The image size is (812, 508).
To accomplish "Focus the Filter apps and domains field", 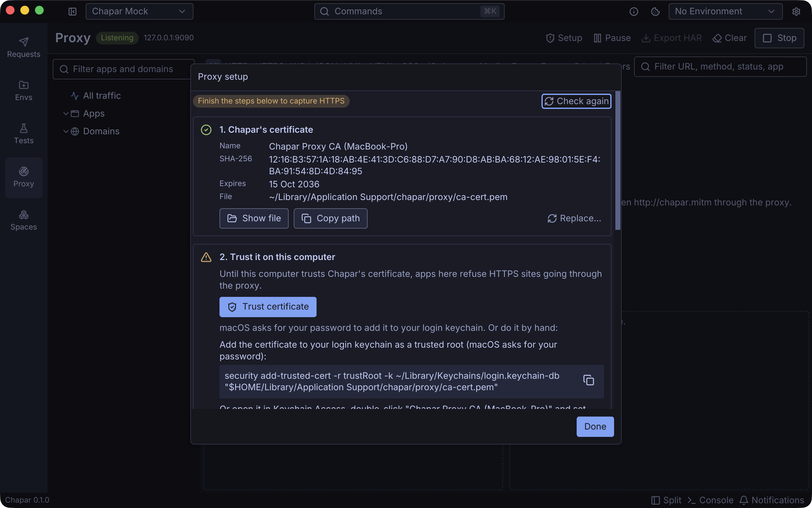I will [x=123, y=69].
